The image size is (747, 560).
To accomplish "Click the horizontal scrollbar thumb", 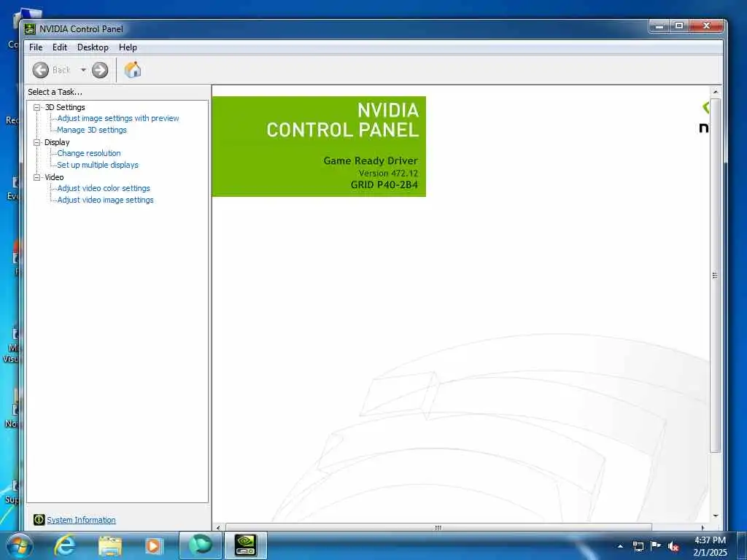I will (438, 527).
